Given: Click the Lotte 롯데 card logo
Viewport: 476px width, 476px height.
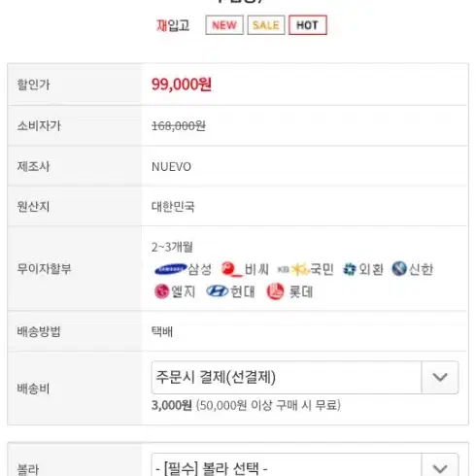Looking at the screenshot, I should (x=275, y=291).
